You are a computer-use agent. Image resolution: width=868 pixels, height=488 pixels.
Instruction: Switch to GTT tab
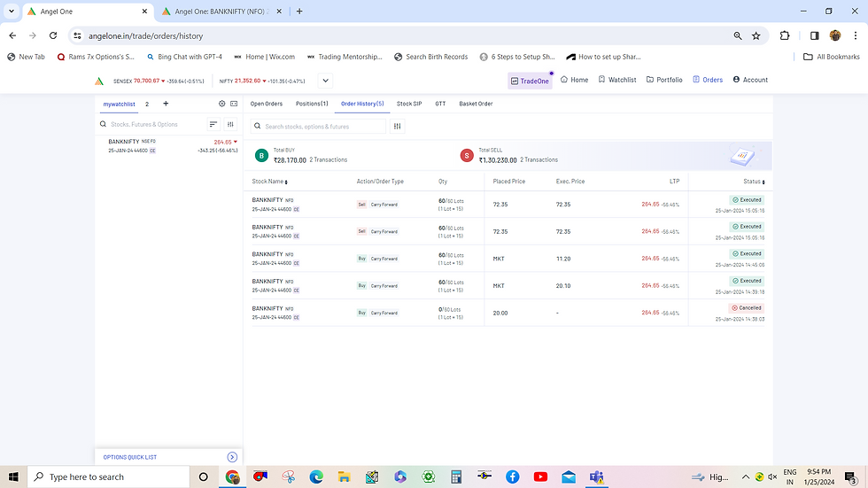[x=440, y=104]
